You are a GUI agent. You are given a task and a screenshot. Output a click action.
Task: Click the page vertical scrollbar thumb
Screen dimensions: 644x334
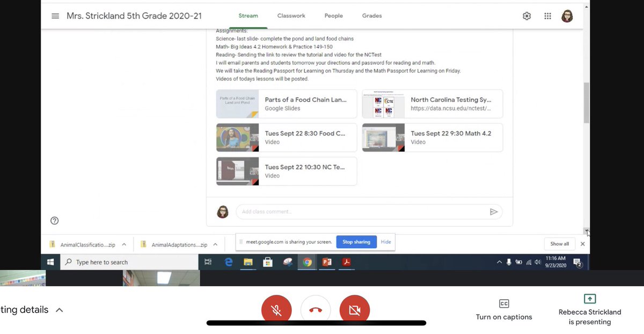click(x=587, y=103)
